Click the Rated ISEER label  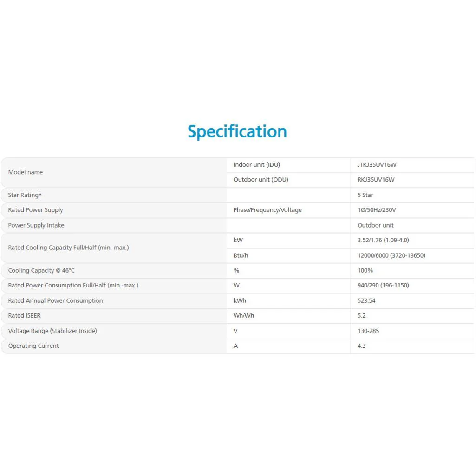[x=24, y=315]
